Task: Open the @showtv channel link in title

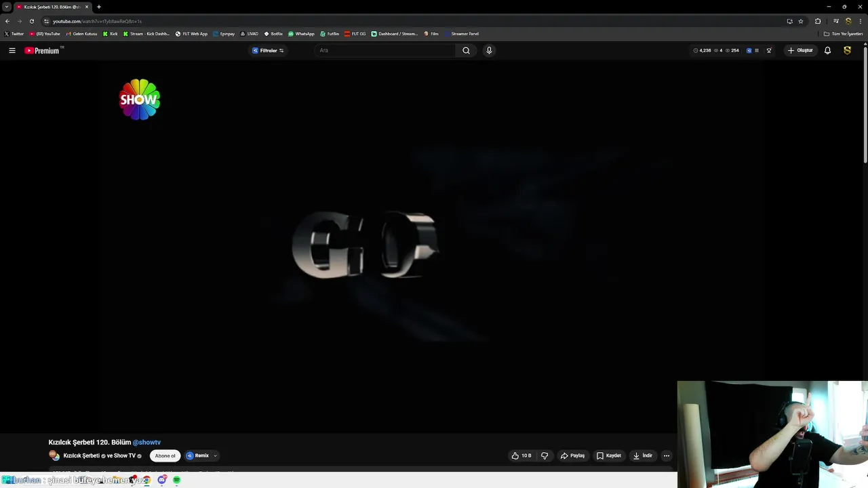Action: [146, 442]
